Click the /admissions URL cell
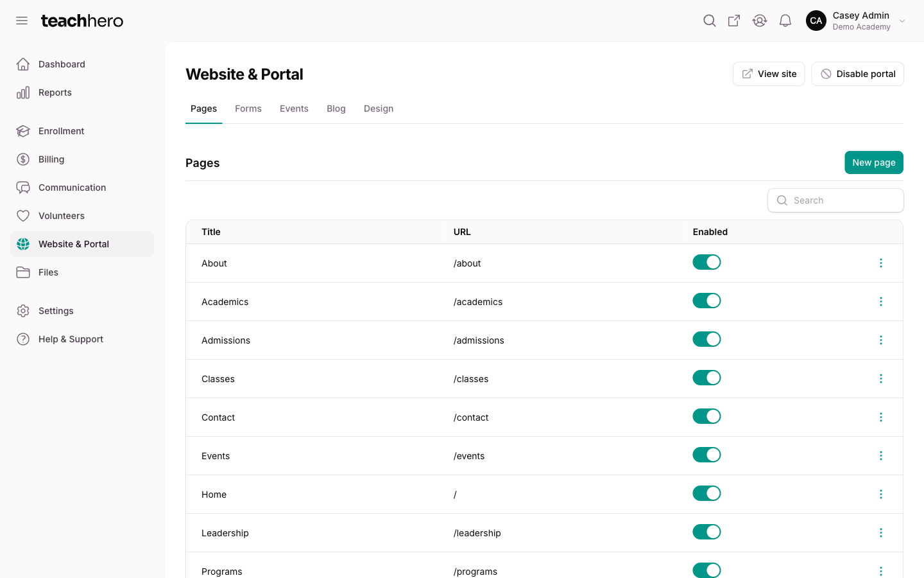Viewport: 924px width, 578px height. 479,340
